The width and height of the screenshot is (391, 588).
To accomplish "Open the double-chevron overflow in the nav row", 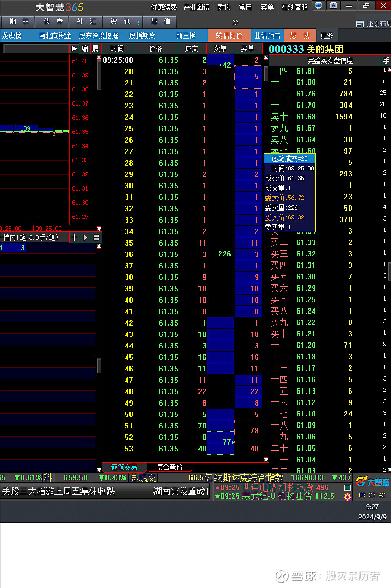I will click(x=235, y=22).
